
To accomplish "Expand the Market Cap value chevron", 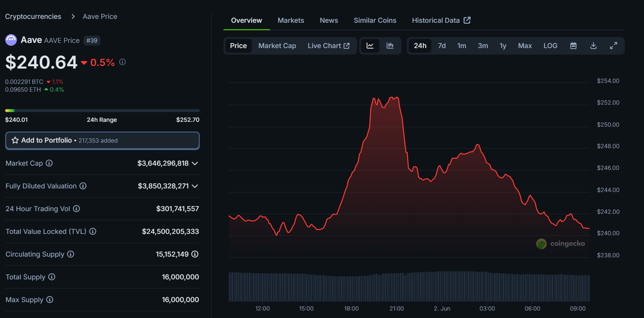I will (195, 163).
